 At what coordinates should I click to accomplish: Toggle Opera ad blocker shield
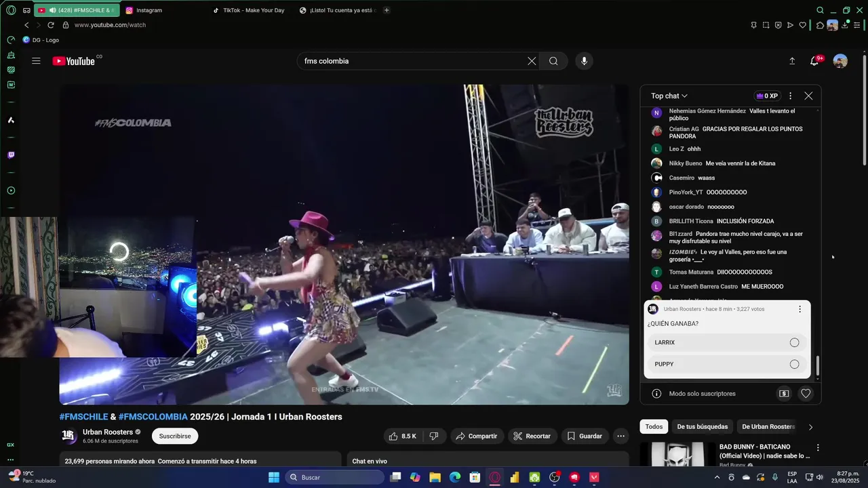(778, 25)
